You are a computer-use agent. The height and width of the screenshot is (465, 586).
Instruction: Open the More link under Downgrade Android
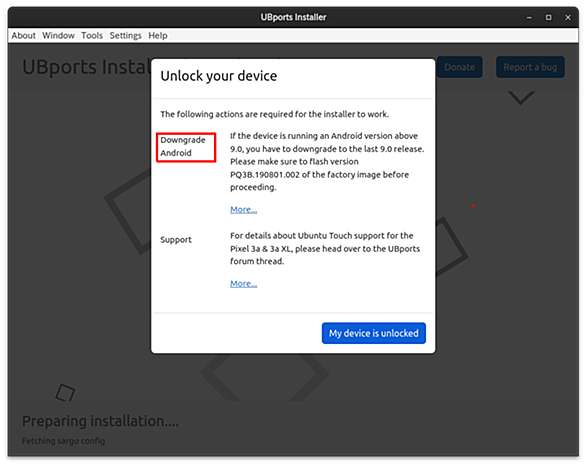coord(243,209)
